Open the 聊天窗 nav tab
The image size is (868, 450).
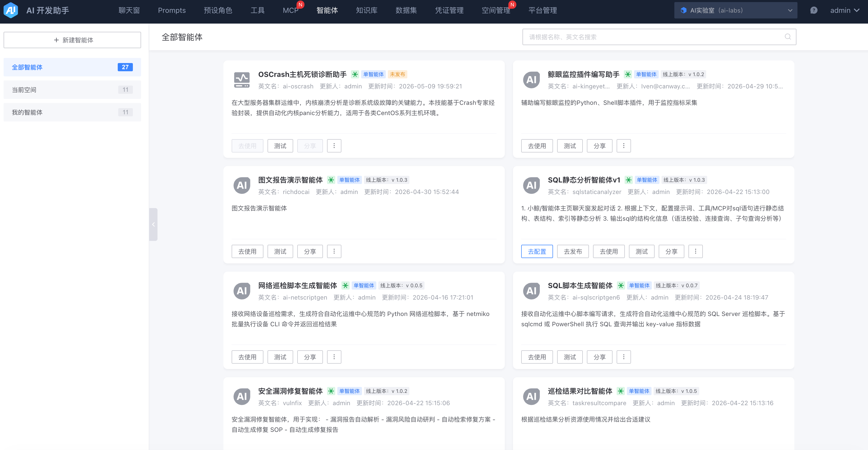[x=129, y=11]
